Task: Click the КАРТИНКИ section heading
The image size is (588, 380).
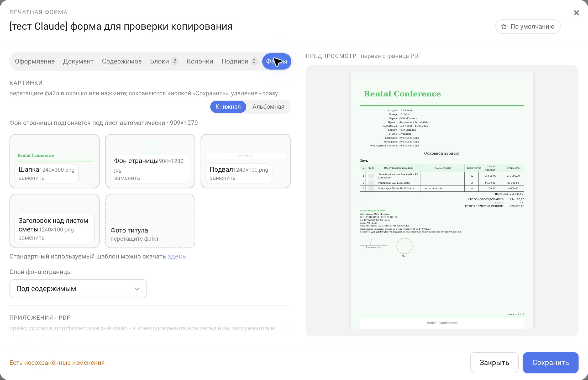Action: click(26, 83)
